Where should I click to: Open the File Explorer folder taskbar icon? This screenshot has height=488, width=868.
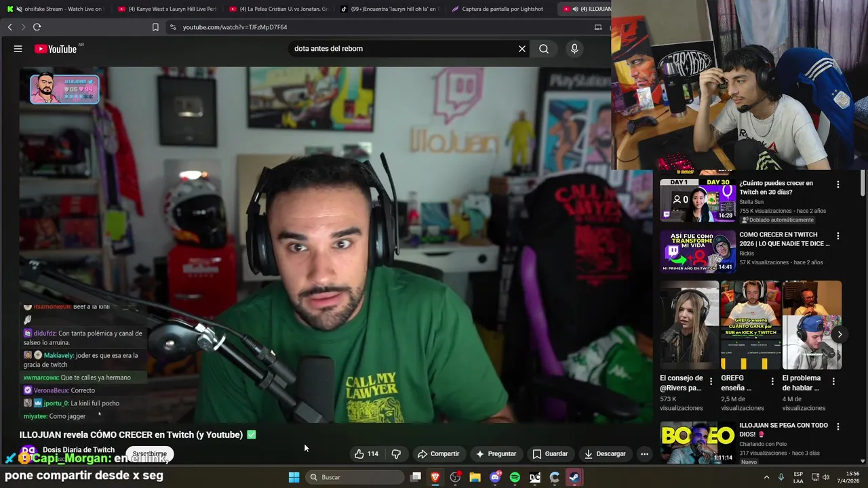coord(475,477)
